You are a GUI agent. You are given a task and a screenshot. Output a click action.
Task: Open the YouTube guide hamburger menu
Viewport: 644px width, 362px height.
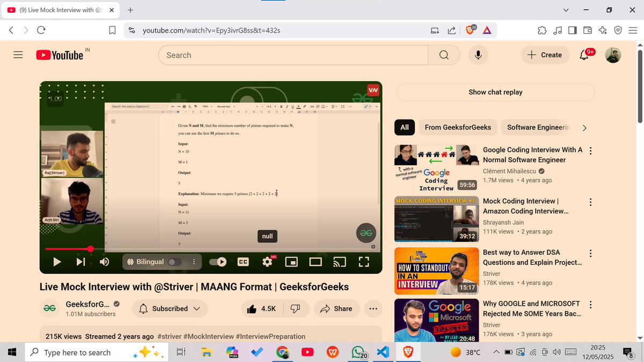pos(18,55)
